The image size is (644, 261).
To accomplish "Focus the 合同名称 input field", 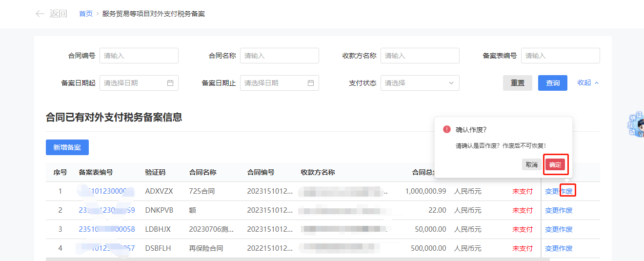I will (280, 56).
